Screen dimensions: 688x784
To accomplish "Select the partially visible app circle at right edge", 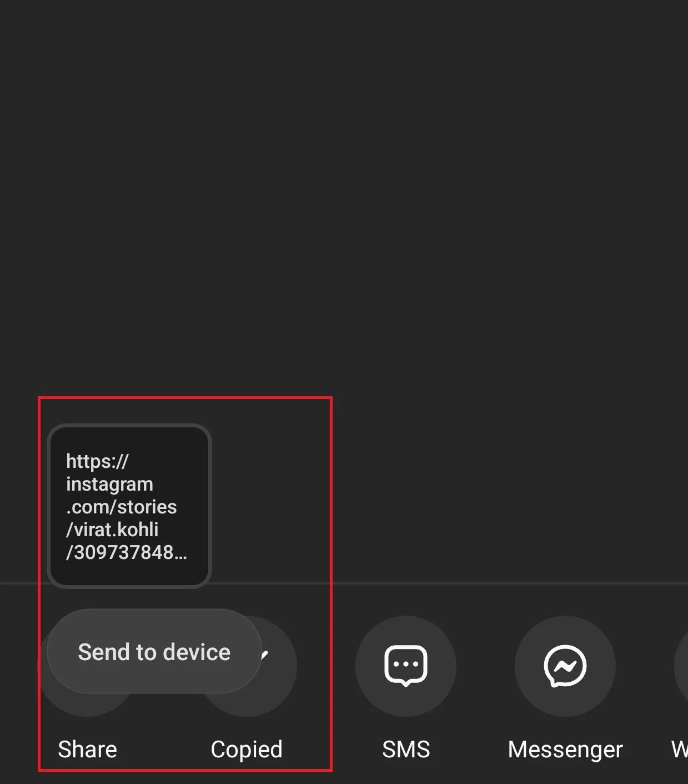I will click(682, 666).
